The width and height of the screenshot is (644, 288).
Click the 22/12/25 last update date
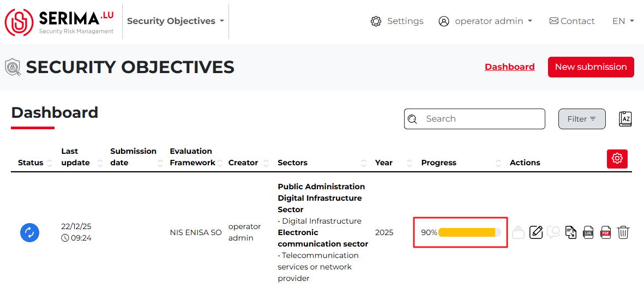point(76,227)
